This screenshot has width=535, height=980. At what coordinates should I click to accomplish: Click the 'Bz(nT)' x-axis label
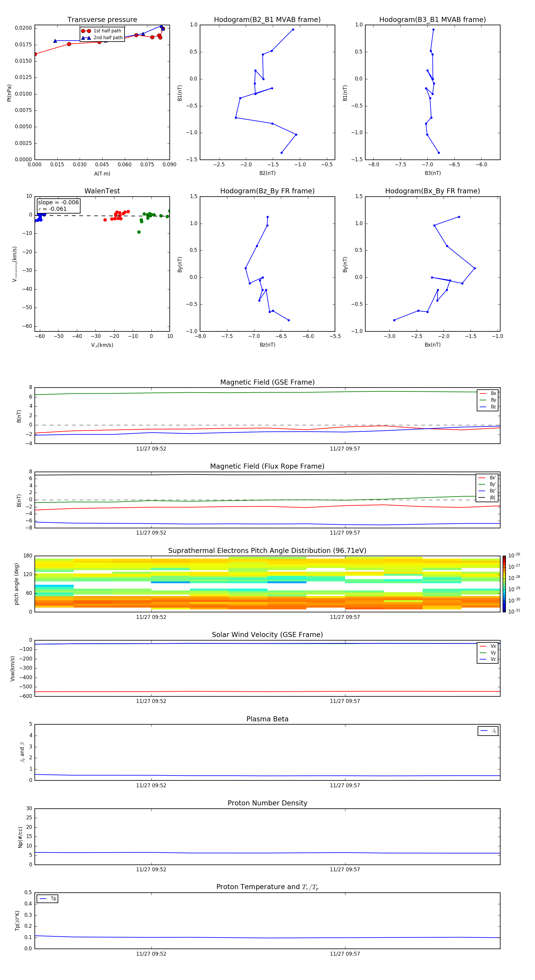(267, 345)
